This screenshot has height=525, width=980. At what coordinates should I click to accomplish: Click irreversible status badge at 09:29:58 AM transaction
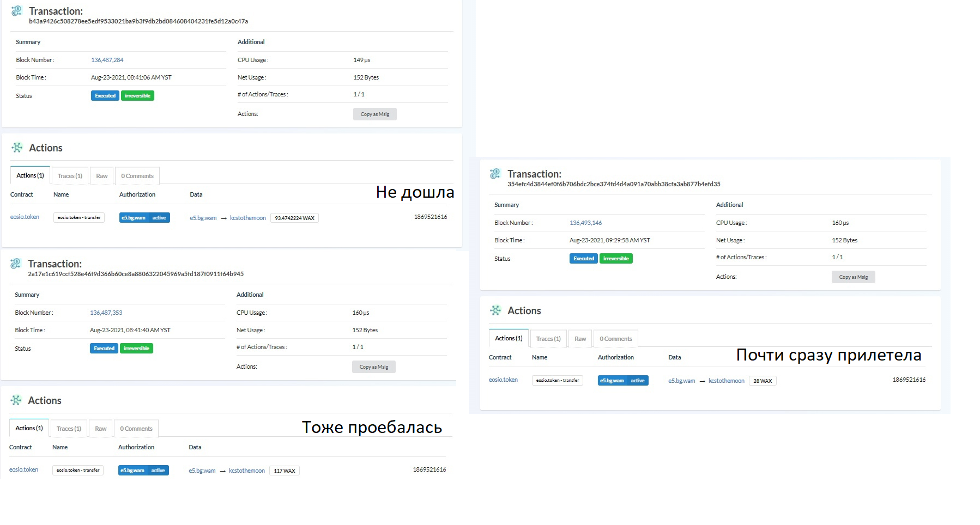[x=616, y=258]
